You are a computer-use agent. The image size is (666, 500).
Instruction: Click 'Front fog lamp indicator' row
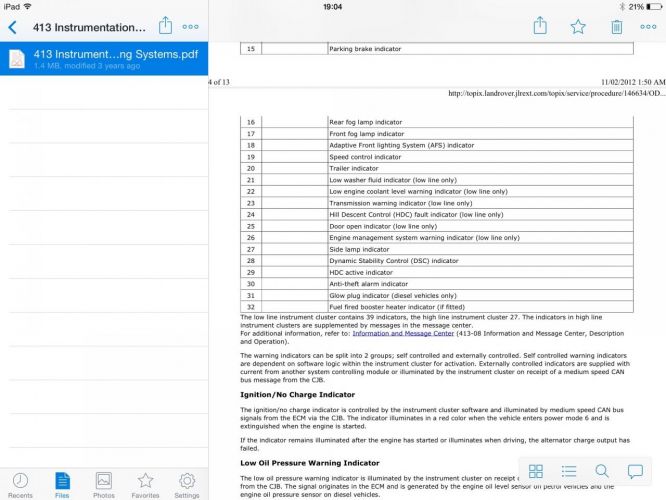pos(437,133)
